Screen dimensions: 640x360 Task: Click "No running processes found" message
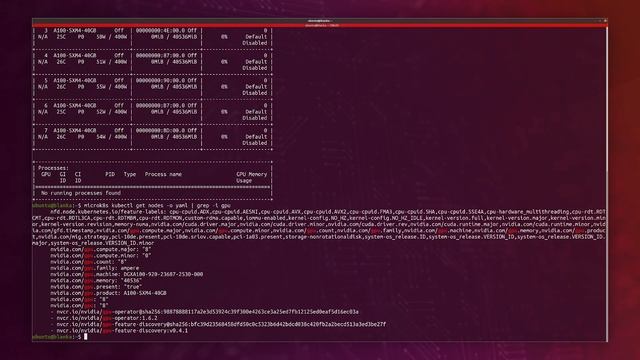pyautogui.click(x=81, y=193)
